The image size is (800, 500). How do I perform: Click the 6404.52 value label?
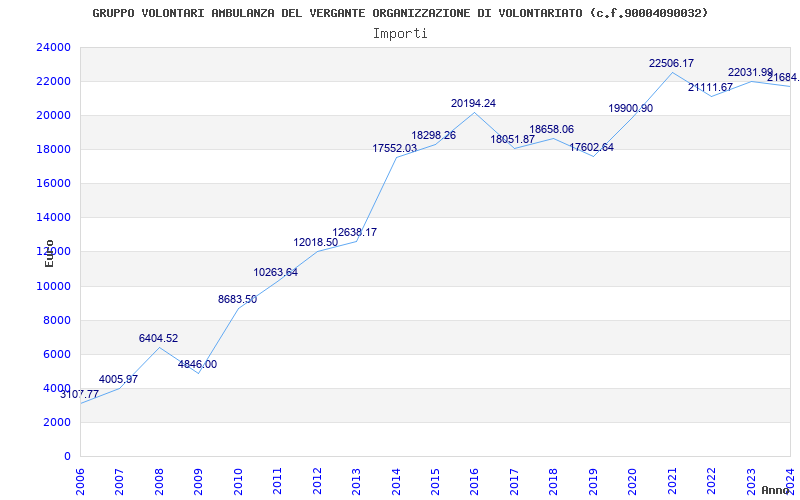pos(158,338)
